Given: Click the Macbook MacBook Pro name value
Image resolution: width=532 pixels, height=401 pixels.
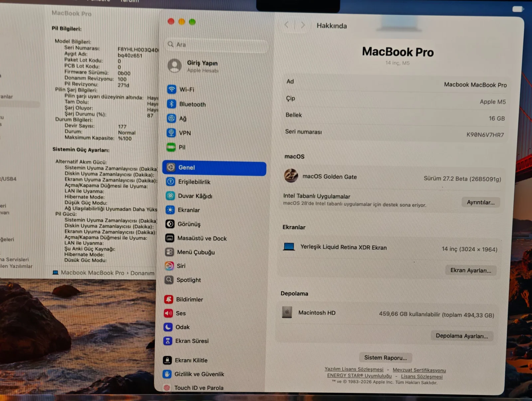Looking at the screenshot, I should [x=475, y=85].
